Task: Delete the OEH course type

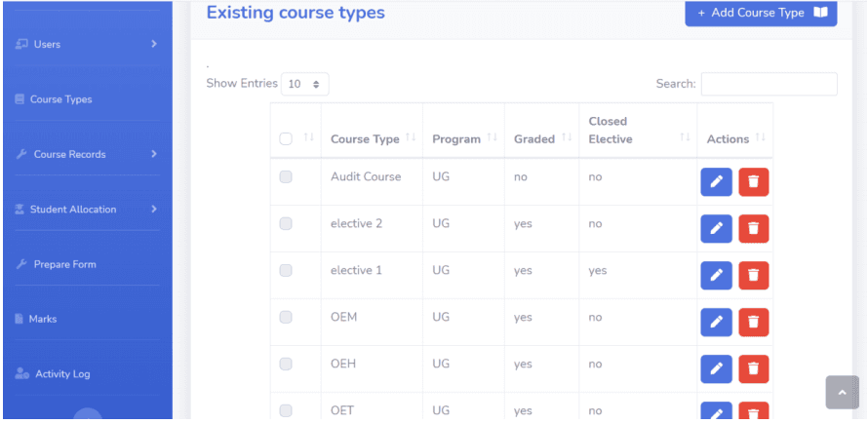Action: click(x=754, y=369)
